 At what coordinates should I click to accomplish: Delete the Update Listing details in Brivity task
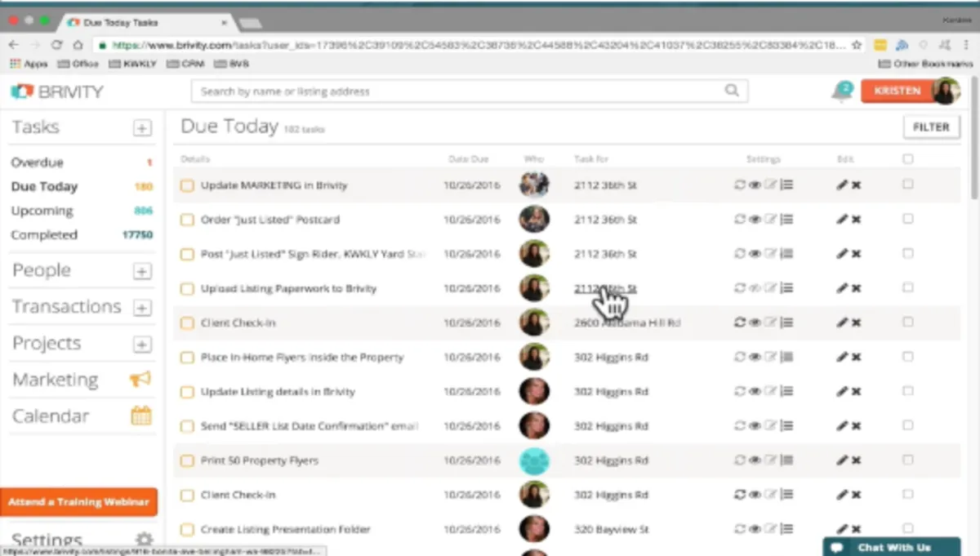point(857,392)
